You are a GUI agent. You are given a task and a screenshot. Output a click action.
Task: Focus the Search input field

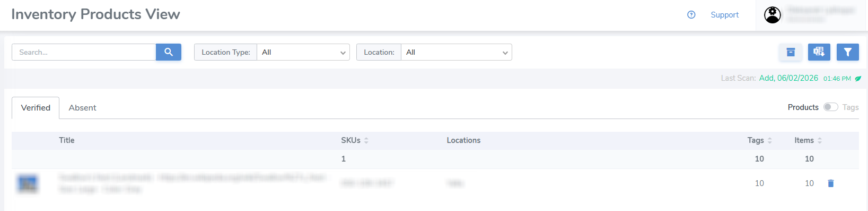pos(84,52)
